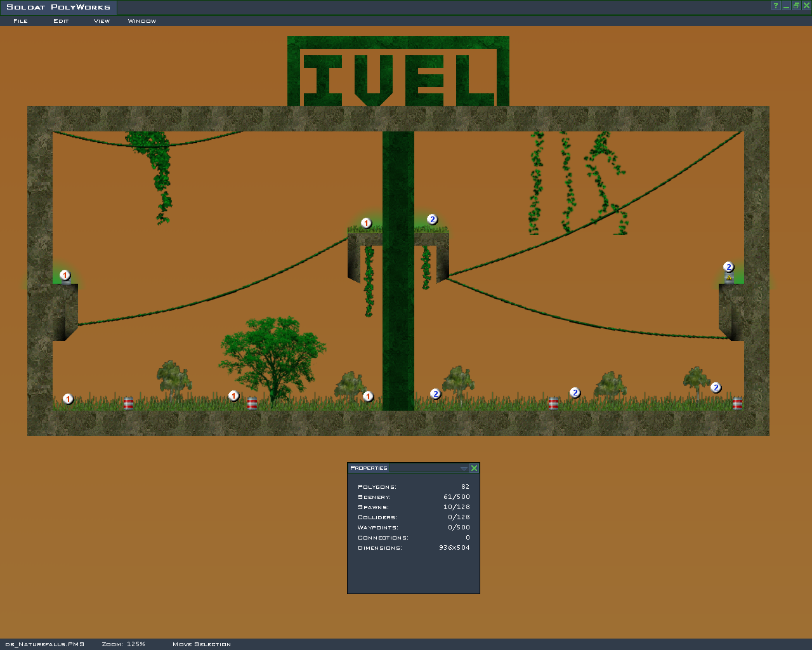
Task: Collapse the Properties panel using its arrow
Action: coord(464,468)
